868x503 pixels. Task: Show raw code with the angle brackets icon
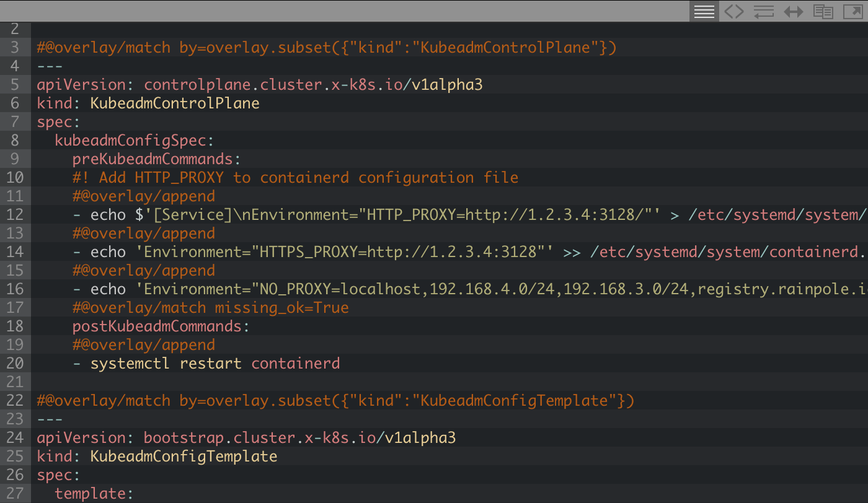click(x=734, y=11)
